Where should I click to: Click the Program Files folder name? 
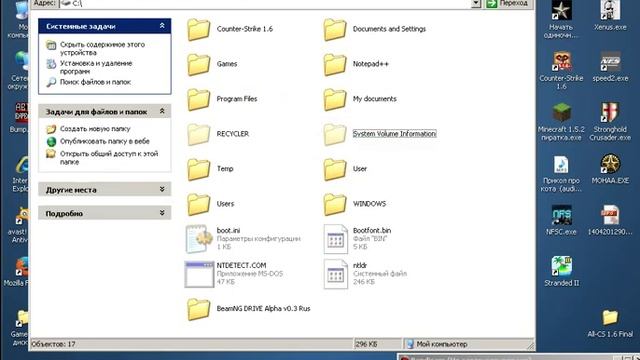tap(237, 99)
